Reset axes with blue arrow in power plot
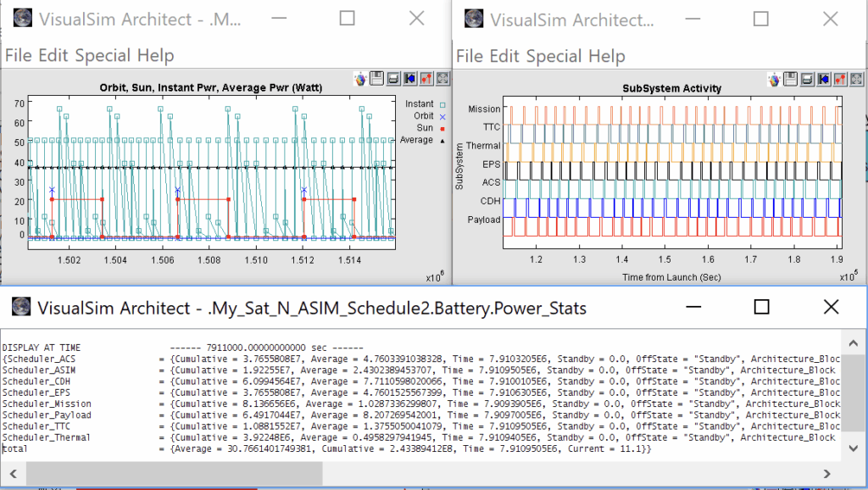Image resolution: width=868 pixels, height=490 pixels. [x=409, y=78]
